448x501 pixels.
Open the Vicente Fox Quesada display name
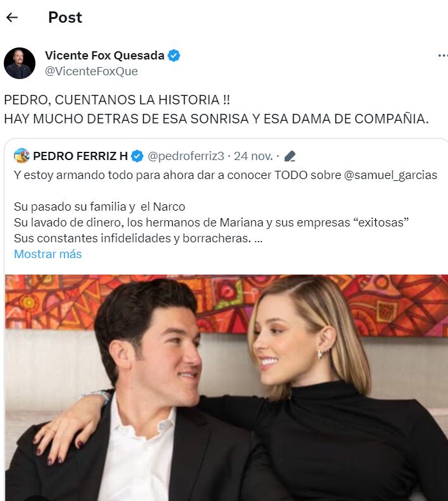point(104,56)
